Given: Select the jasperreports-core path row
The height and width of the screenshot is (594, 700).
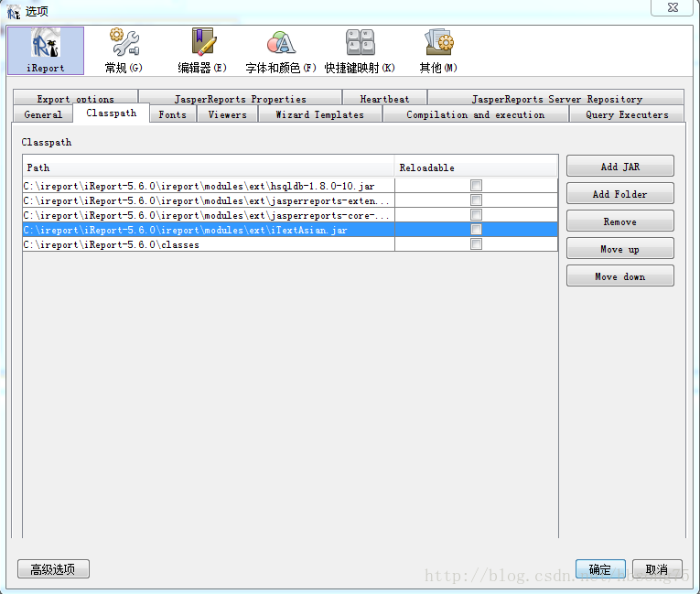Looking at the screenshot, I should [209, 215].
